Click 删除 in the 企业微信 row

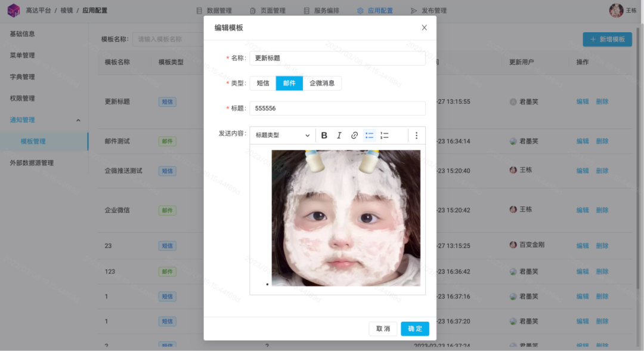tap(602, 210)
